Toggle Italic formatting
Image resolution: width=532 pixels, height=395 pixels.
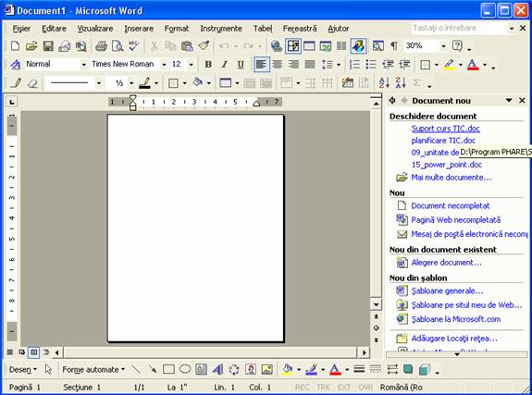(x=224, y=65)
